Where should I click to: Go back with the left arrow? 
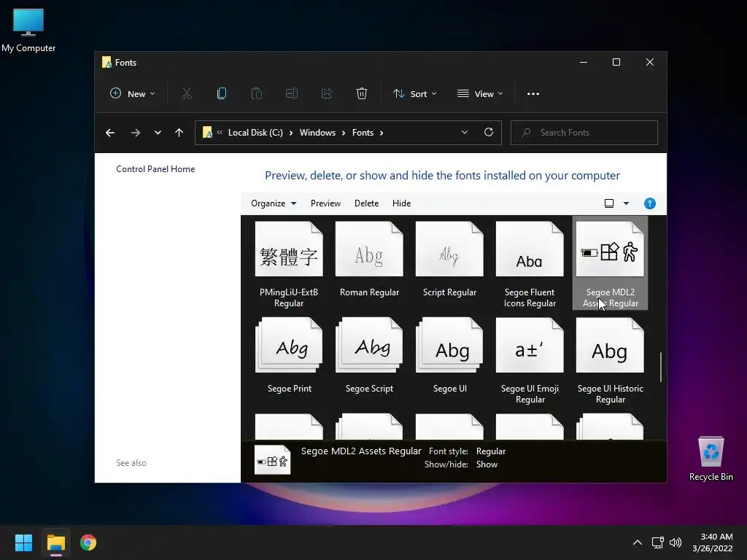coord(110,133)
